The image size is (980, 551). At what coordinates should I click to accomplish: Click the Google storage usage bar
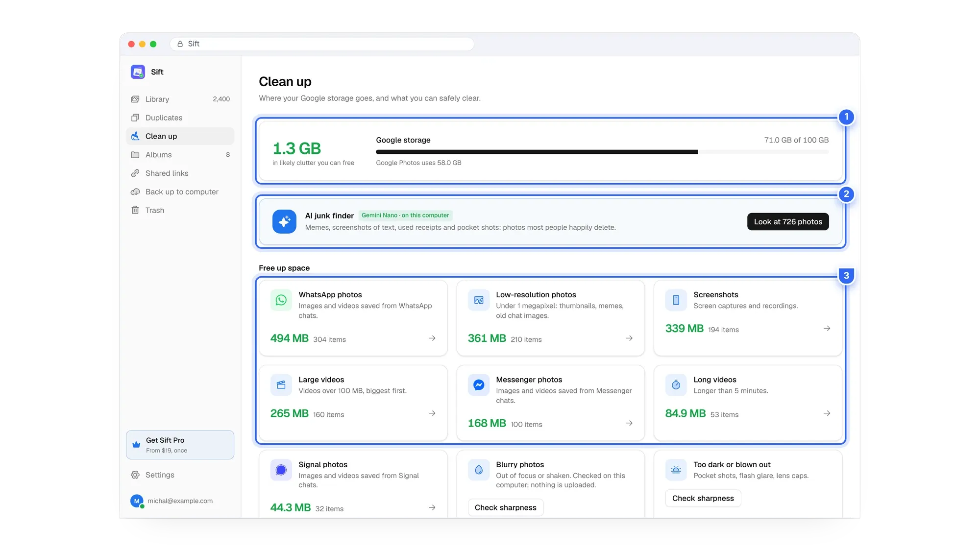point(602,152)
